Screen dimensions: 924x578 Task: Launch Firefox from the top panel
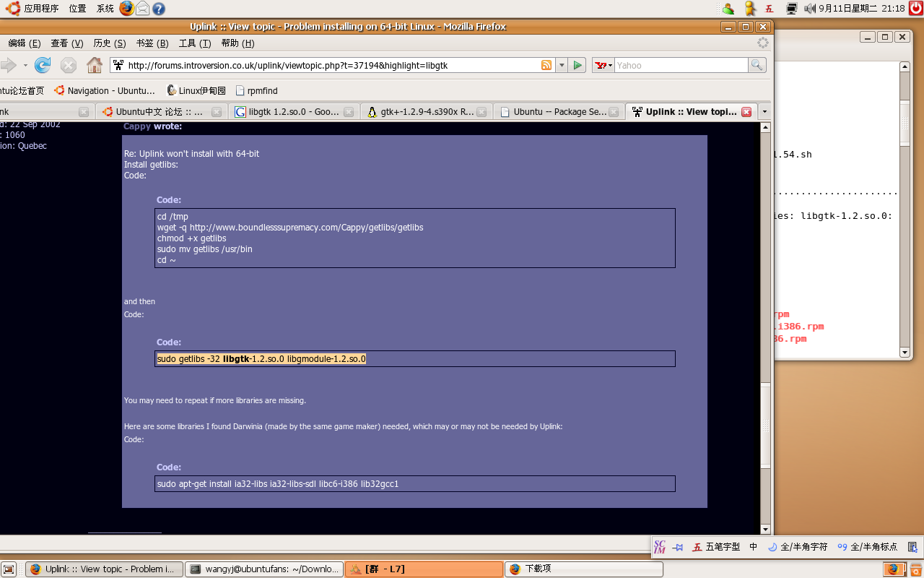(126, 9)
